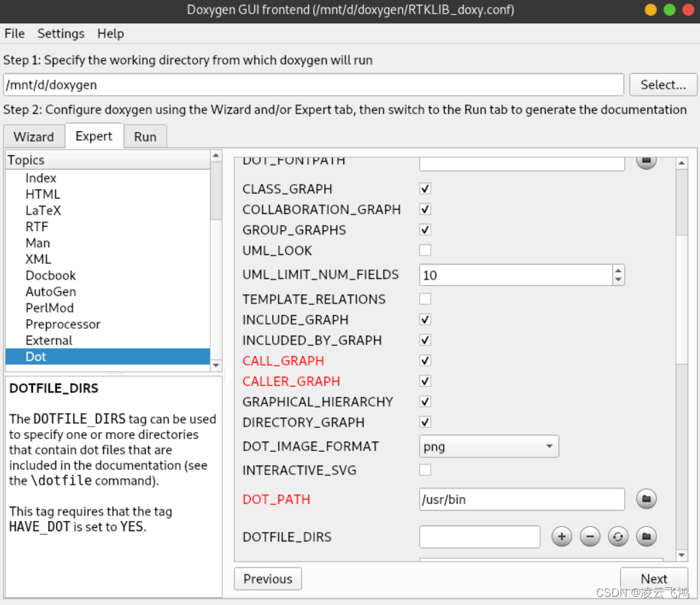
Task: Disable the CALLER_GRAPH checkbox
Action: 425,381
